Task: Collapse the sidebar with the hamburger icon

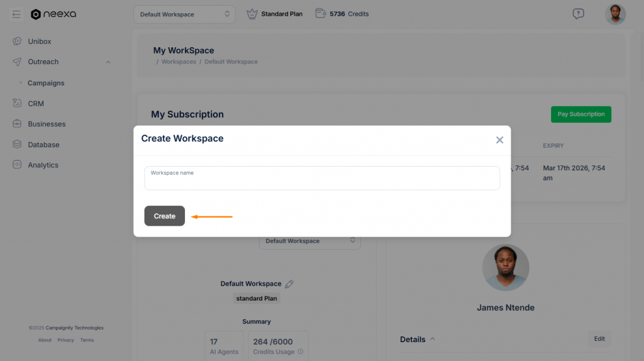Action: coord(16,14)
